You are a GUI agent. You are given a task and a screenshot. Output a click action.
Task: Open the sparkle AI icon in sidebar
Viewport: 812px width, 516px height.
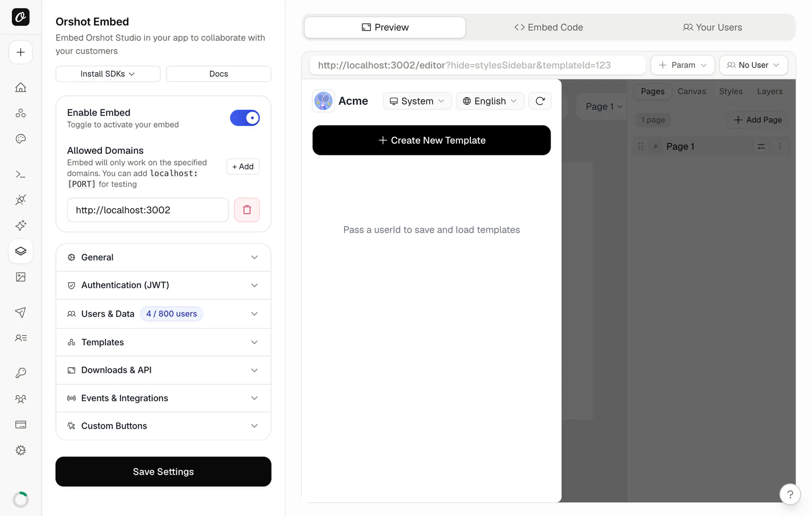pos(21,225)
